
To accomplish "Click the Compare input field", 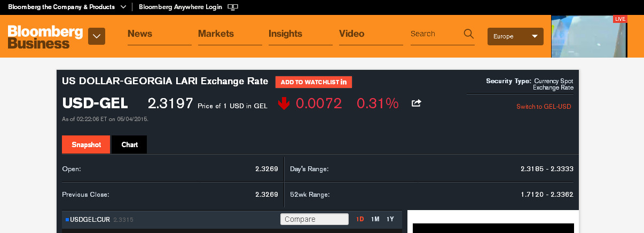I will point(314,219).
